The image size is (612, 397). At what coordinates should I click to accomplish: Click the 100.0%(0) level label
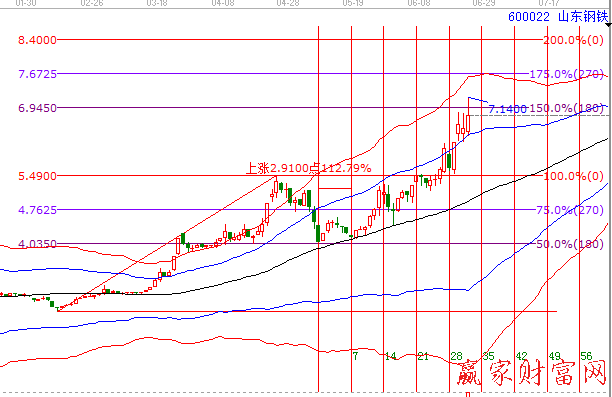[x=573, y=176]
